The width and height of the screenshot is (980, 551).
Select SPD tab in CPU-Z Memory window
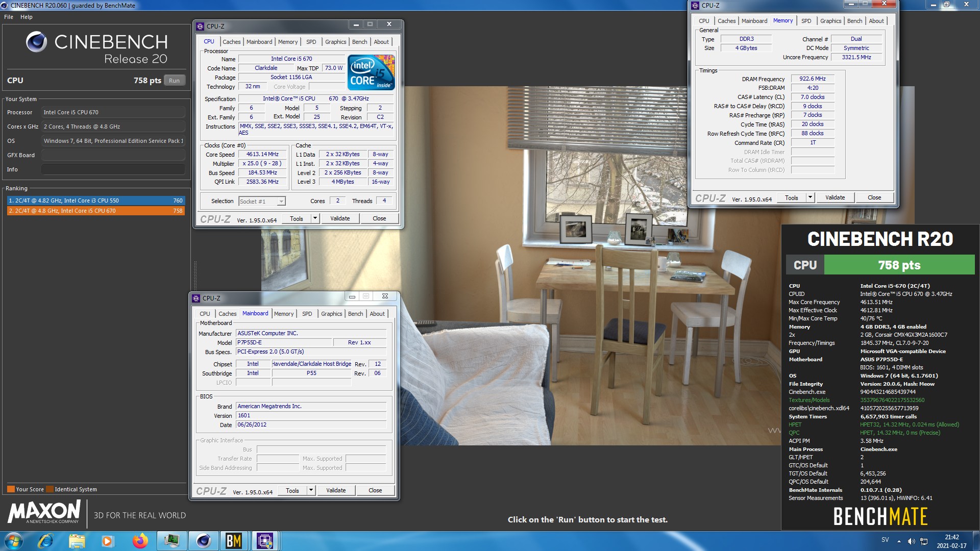point(806,21)
